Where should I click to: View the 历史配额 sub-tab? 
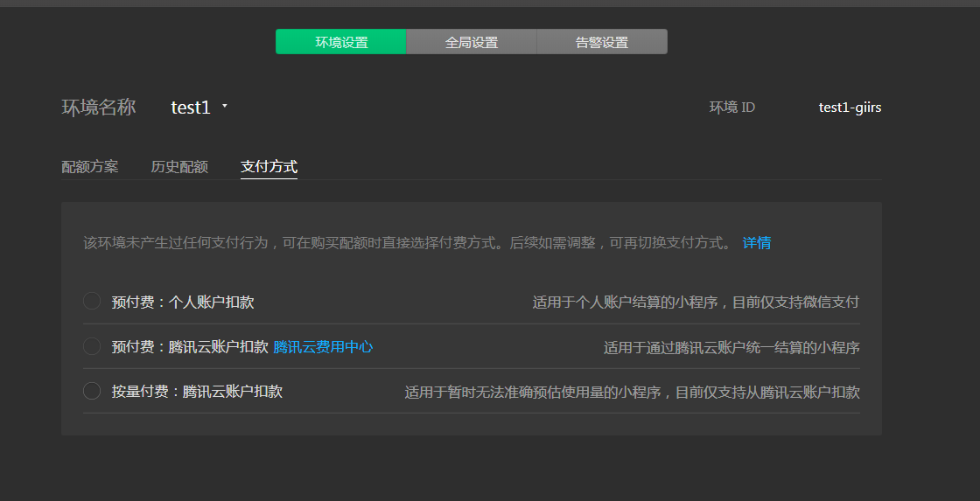179,167
